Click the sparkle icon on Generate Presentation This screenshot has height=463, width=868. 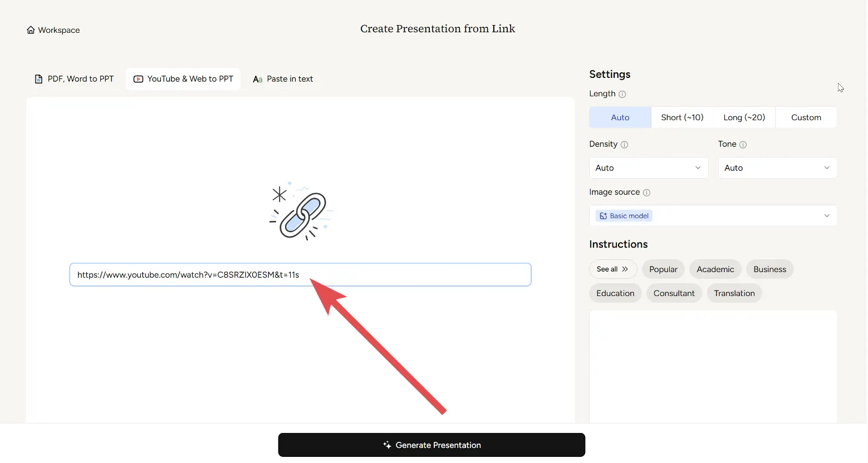[x=387, y=445]
